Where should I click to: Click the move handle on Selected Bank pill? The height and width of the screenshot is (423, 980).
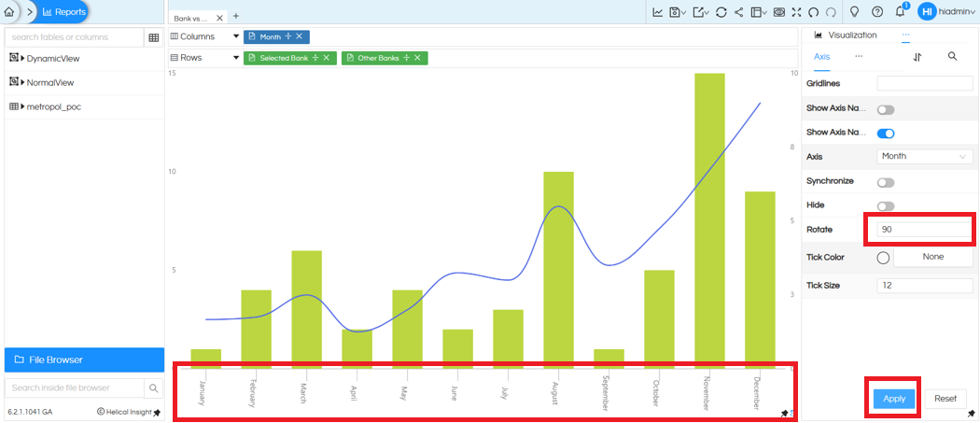315,58
